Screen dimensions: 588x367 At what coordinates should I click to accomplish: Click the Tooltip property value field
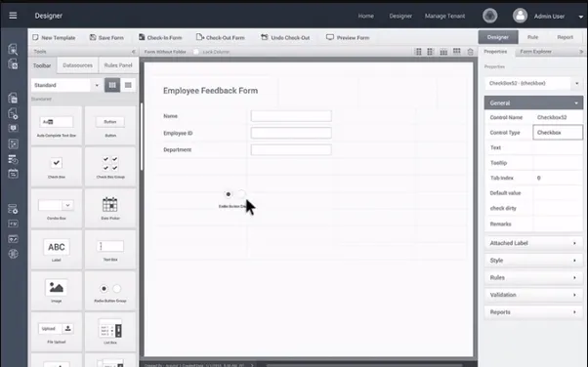tap(558, 163)
